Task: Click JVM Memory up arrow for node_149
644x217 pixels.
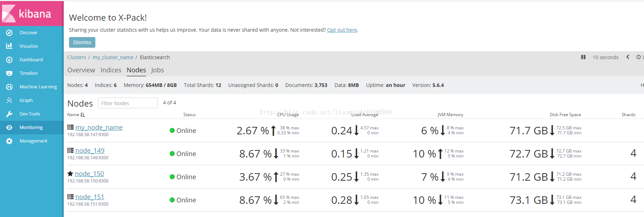Action: pyautogui.click(x=440, y=154)
